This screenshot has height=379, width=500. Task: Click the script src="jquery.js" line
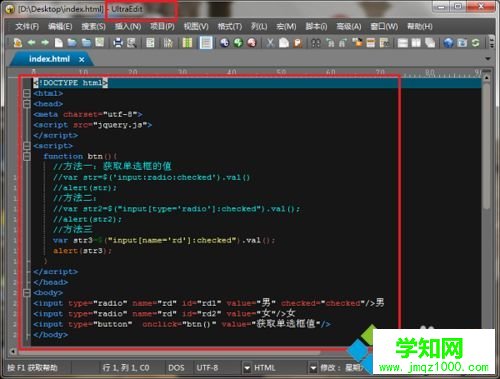pos(93,125)
